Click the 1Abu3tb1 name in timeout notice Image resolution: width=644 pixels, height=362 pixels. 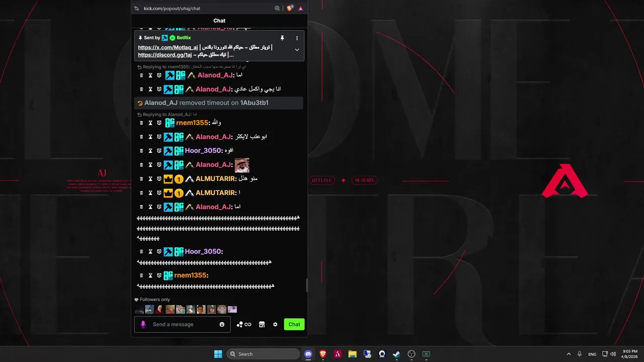coord(254,103)
